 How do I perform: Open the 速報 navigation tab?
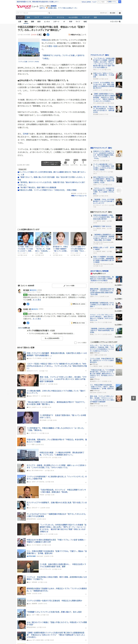(x=28, y=17)
